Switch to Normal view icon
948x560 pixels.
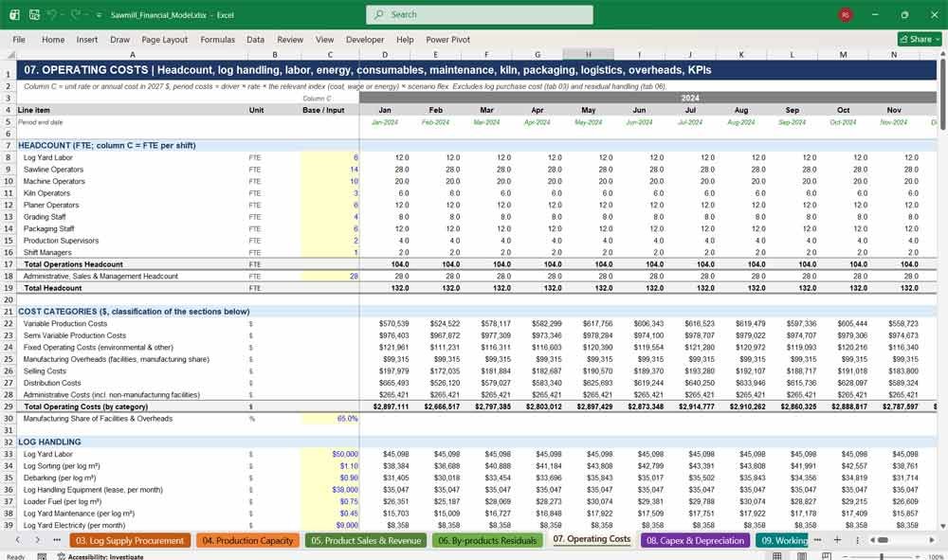pyautogui.click(x=777, y=556)
